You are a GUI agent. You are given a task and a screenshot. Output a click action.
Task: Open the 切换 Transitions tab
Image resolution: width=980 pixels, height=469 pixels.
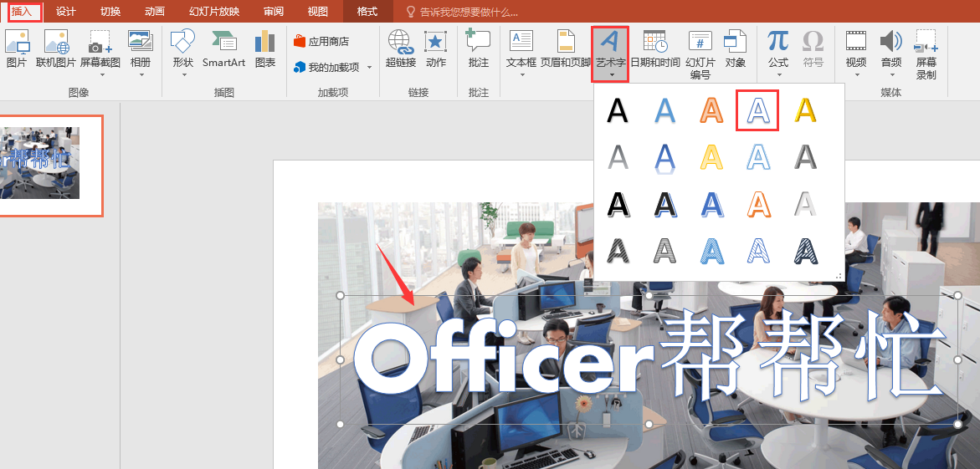[110, 11]
